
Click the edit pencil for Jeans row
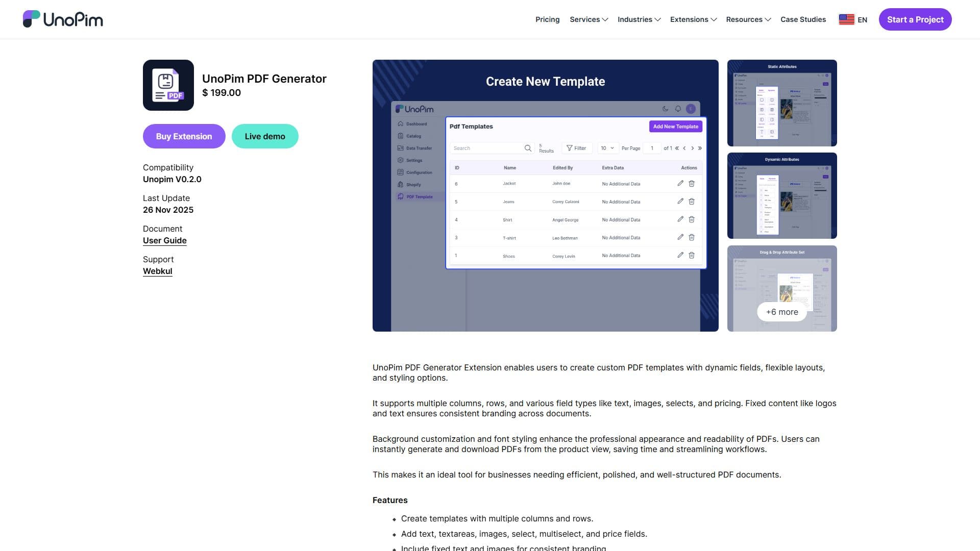pos(680,201)
